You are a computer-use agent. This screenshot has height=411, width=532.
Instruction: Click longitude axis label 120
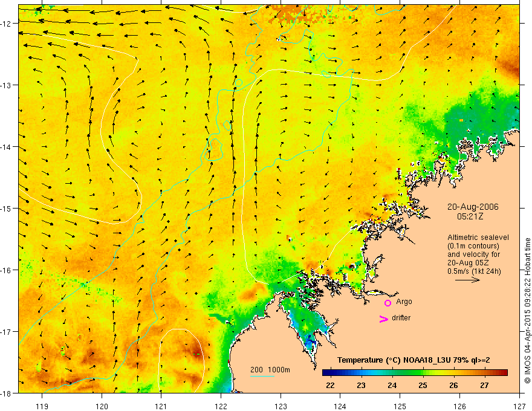click(102, 406)
